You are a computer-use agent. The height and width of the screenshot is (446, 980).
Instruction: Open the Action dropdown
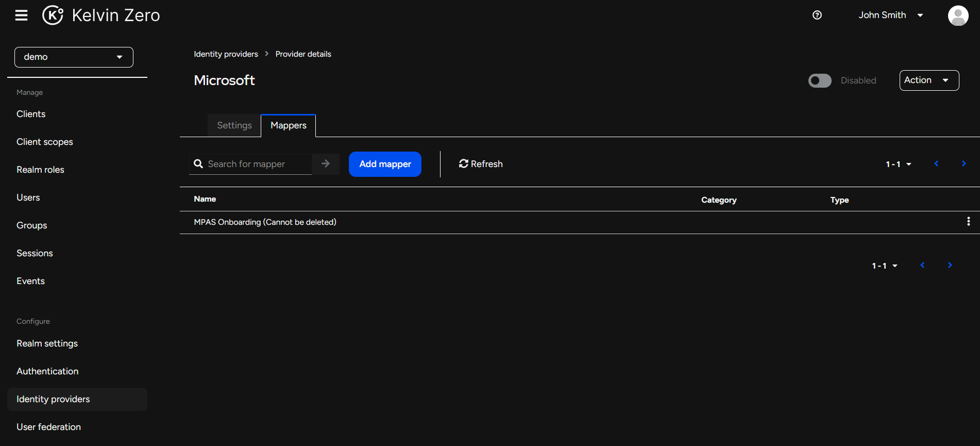pyautogui.click(x=929, y=80)
